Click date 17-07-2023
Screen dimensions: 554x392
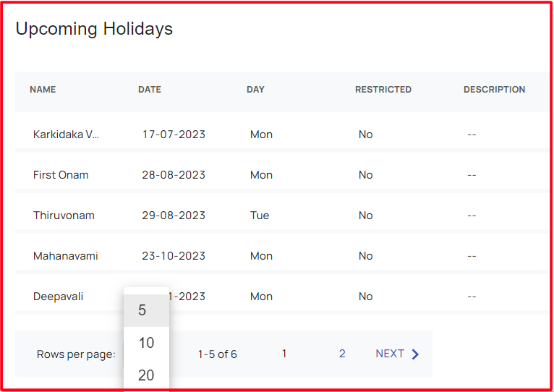(174, 135)
